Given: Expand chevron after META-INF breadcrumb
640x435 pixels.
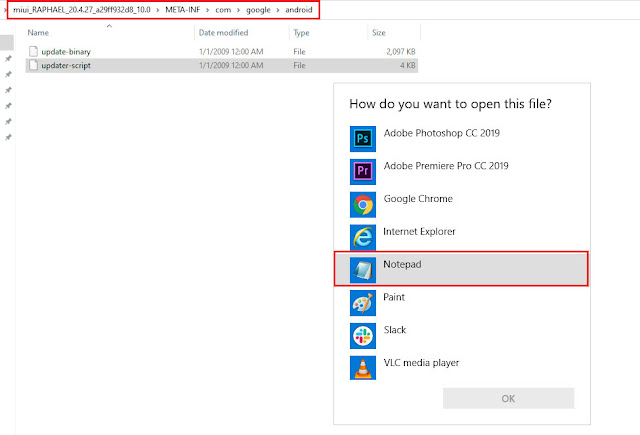Looking at the screenshot, I should tap(208, 10).
